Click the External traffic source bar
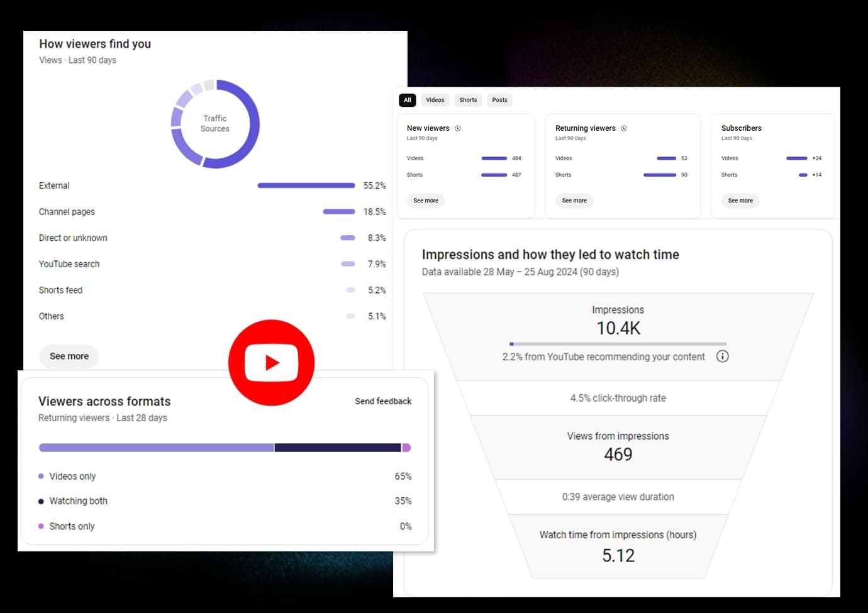 [306, 185]
